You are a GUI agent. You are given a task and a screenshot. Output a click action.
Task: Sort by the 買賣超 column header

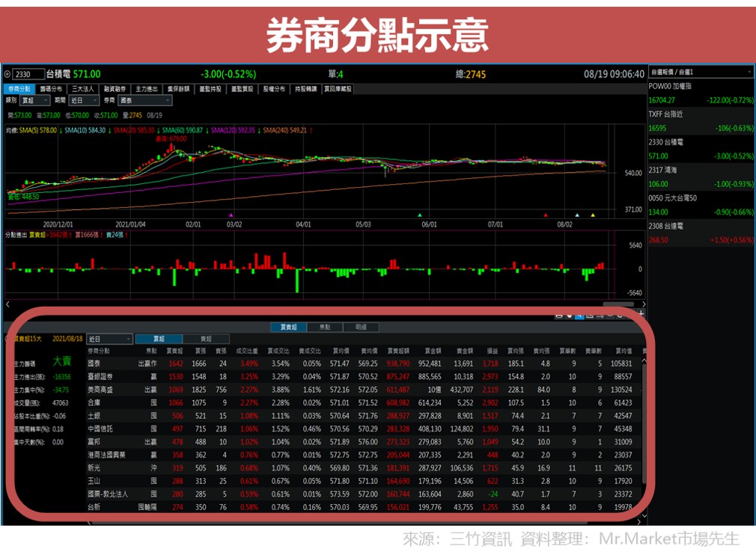(x=174, y=351)
